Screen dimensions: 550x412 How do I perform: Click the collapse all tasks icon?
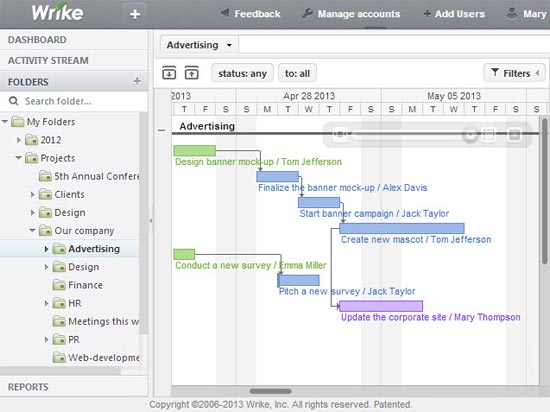(x=192, y=73)
